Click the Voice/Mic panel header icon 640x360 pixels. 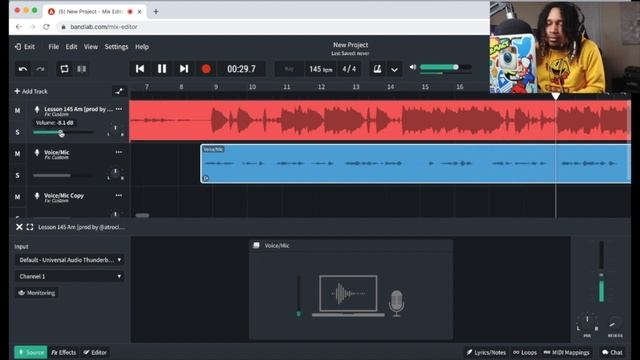(x=256, y=245)
